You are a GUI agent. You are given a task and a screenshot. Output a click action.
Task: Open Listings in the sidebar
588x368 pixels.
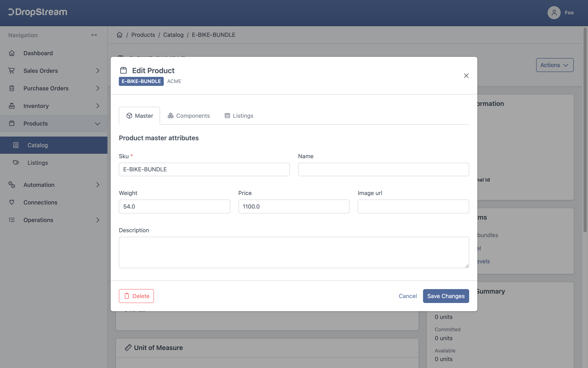point(38,163)
